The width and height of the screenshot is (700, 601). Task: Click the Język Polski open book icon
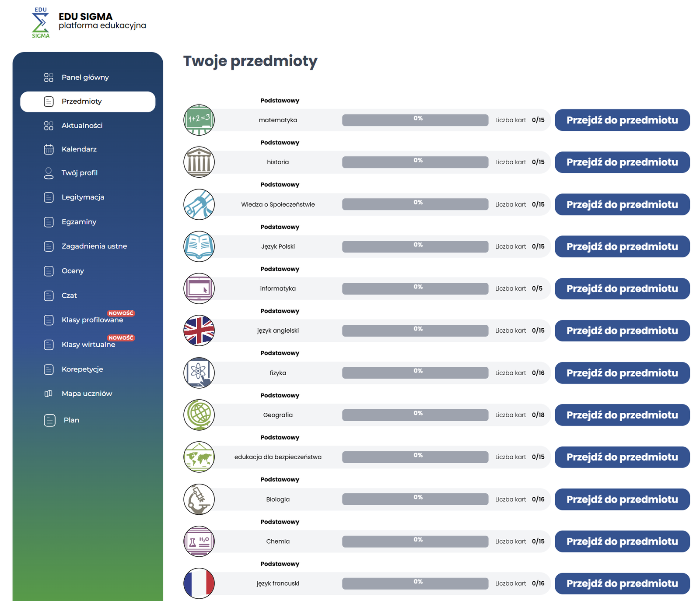coord(199,246)
